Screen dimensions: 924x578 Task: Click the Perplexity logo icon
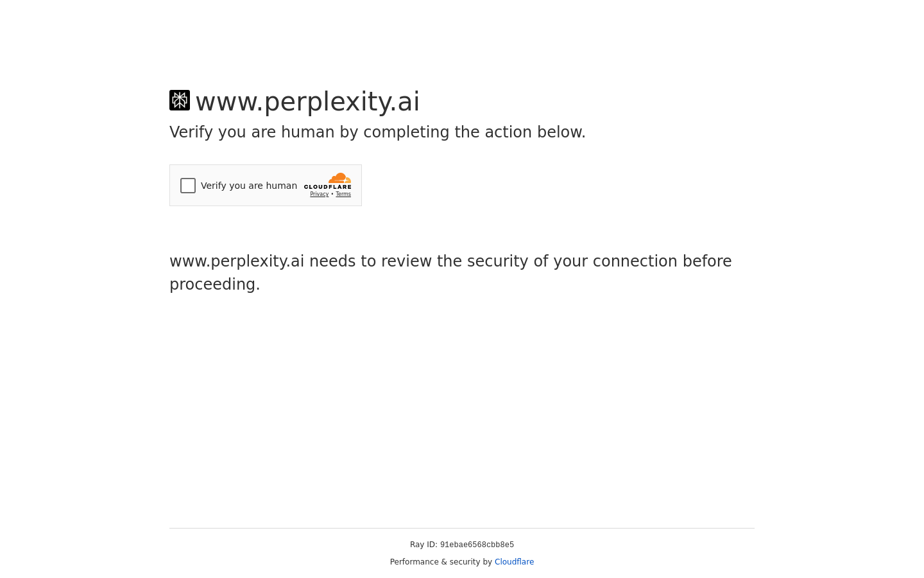pyautogui.click(x=180, y=100)
